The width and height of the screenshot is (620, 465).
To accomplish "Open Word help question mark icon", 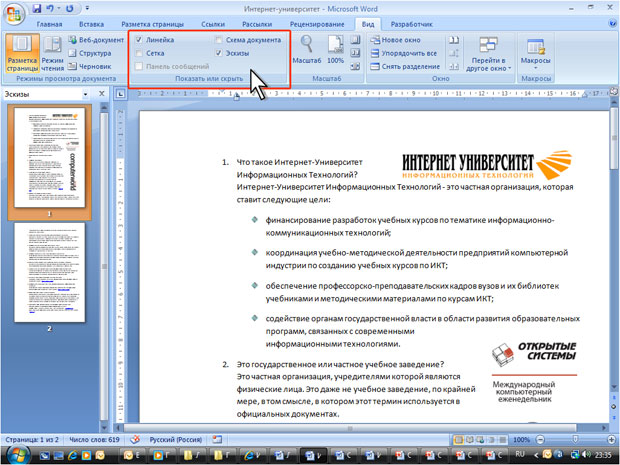I will pos(612,24).
